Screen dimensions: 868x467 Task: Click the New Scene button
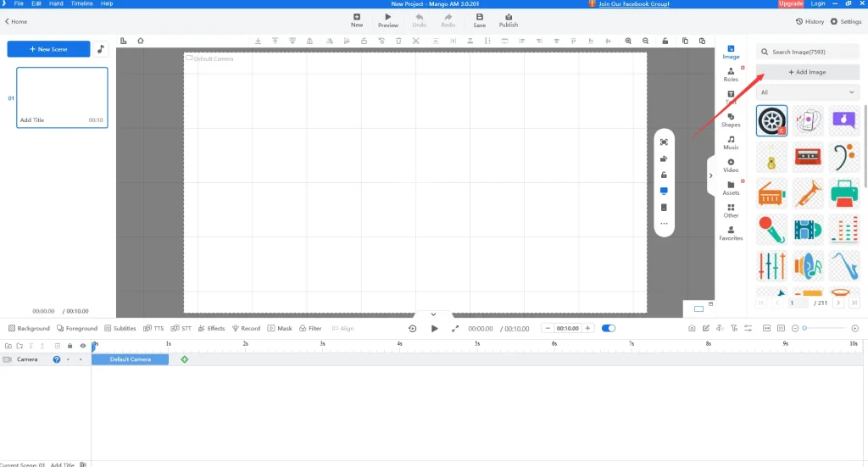point(48,49)
